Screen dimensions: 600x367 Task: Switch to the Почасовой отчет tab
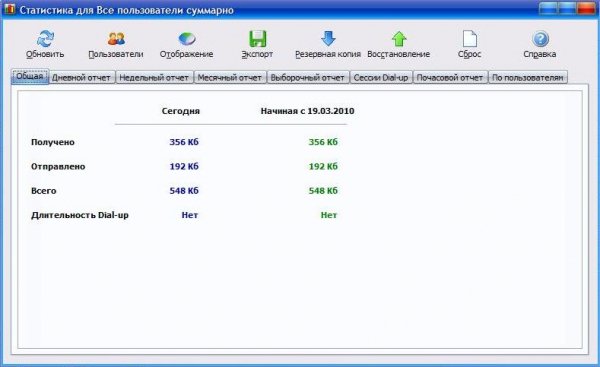[450, 77]
